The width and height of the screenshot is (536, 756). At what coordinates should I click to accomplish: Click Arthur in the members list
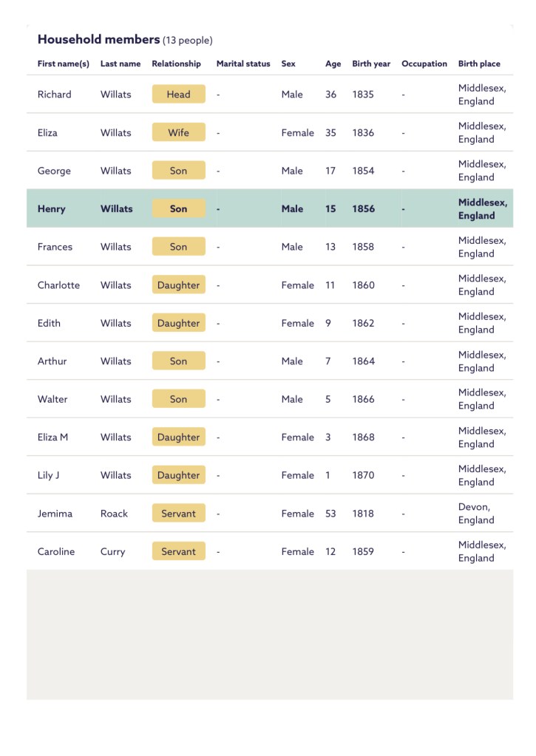52,361
